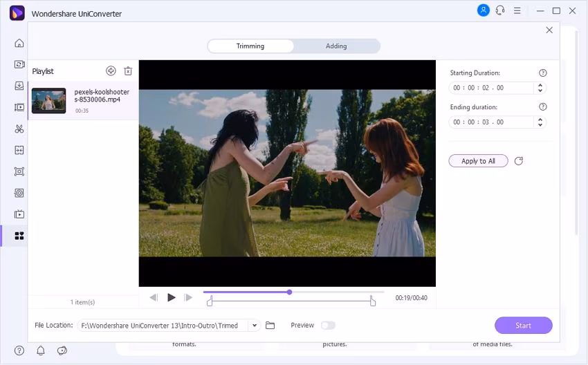Switch to the Trimming tab

click(250, 46)
